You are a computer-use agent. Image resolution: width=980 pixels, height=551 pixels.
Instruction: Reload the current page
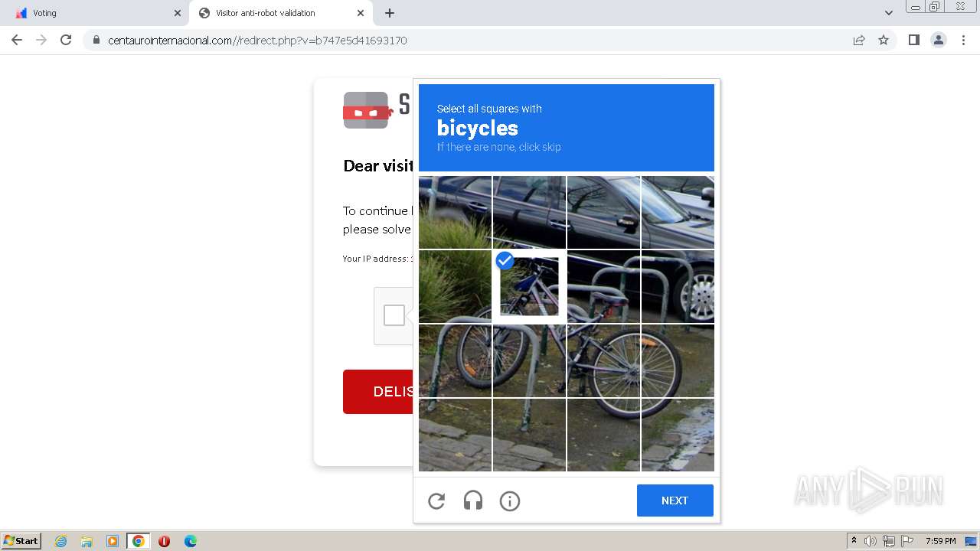point(66,40)
